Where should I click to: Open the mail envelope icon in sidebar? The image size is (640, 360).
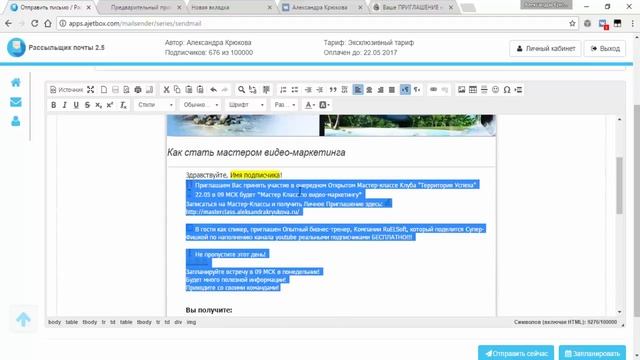pos(16,102)
